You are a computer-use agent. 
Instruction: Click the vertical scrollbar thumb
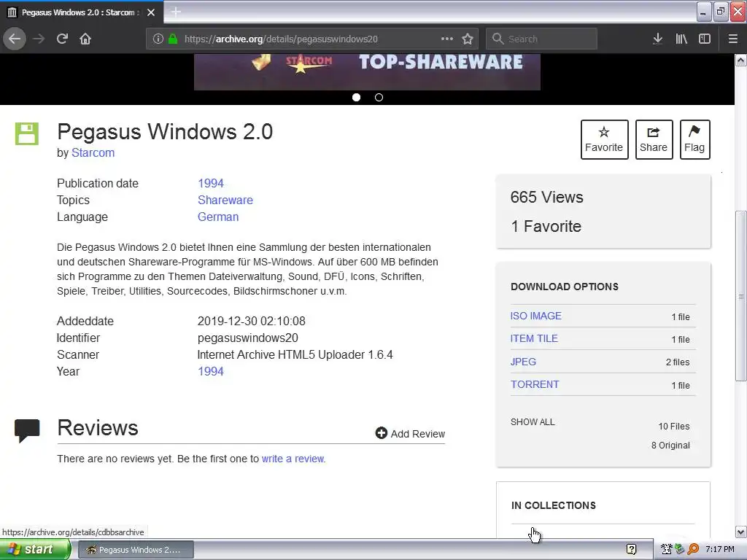click(x=741, y=295)
